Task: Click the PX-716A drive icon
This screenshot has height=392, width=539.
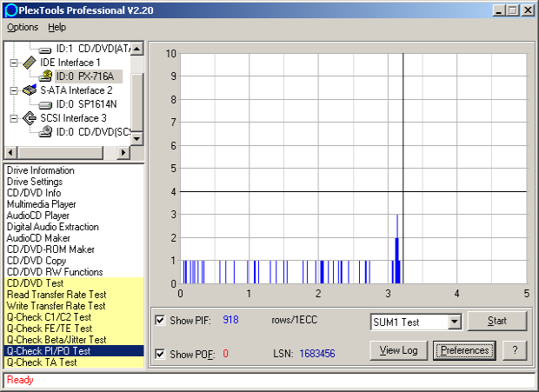Action: (45, 76)
